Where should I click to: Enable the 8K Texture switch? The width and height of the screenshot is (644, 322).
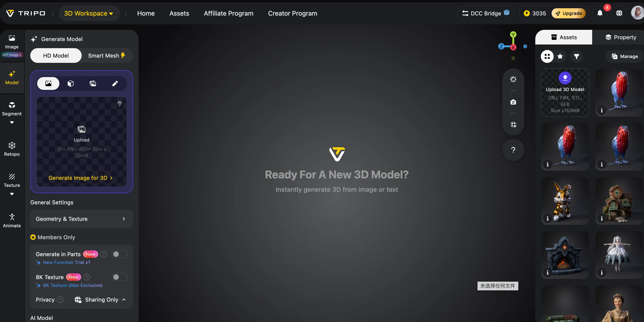[x=119, y=277]
